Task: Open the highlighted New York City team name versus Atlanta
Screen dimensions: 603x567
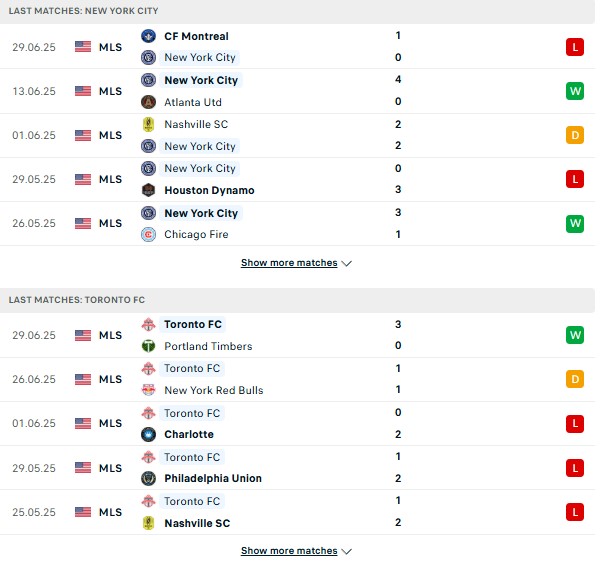Action: pos(201,80)
